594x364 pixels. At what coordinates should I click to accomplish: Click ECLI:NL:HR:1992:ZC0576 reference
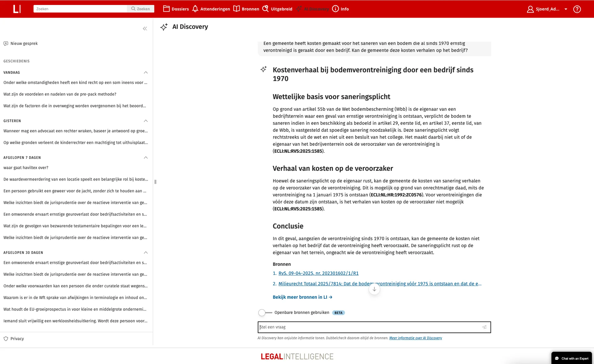396,195
